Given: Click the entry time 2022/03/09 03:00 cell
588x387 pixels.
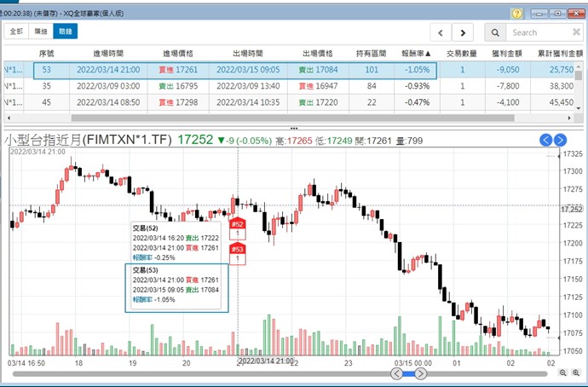Looking at the screenshot, I should pos(108,86).
